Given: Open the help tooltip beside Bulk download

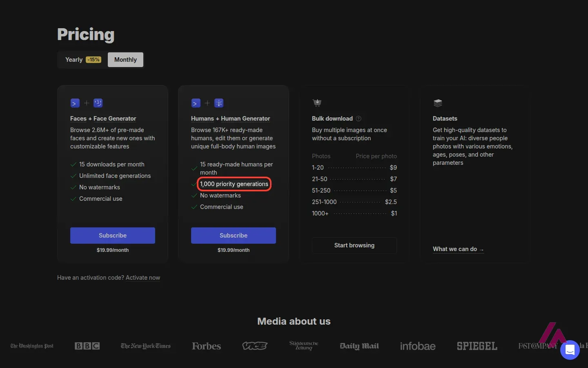Looking at the screenshot, I should 359,119.
